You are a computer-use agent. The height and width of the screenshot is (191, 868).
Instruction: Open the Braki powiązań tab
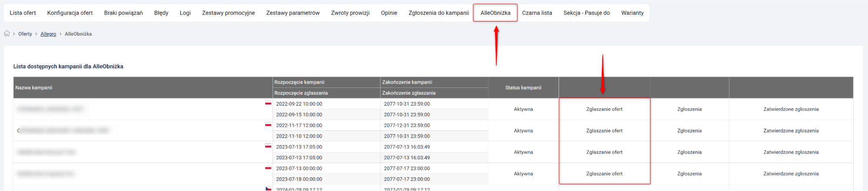(x=123, y=13)
